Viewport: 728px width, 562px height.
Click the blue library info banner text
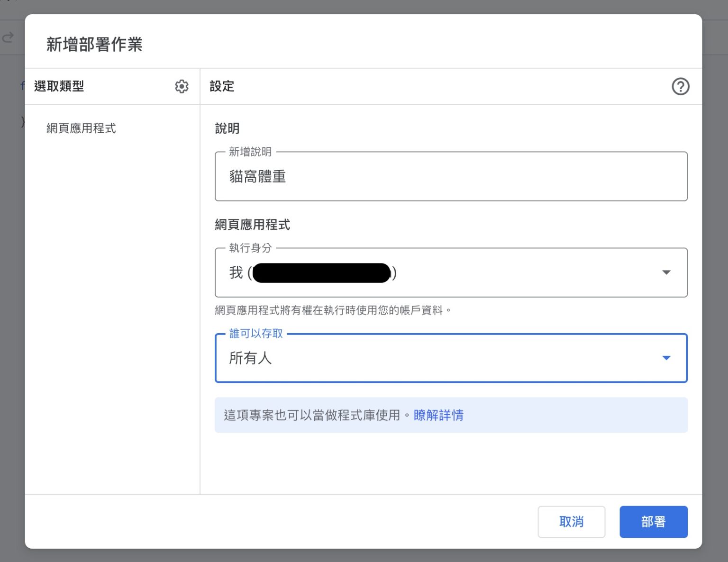[313, 415]
